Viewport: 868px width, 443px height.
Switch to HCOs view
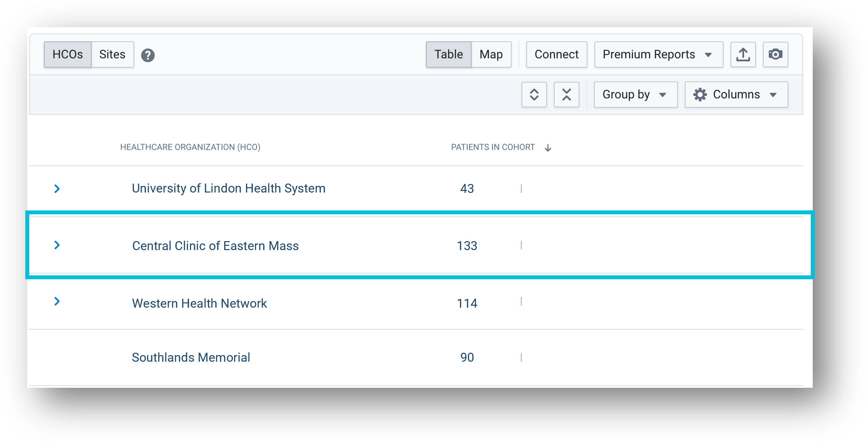point(68,54)
